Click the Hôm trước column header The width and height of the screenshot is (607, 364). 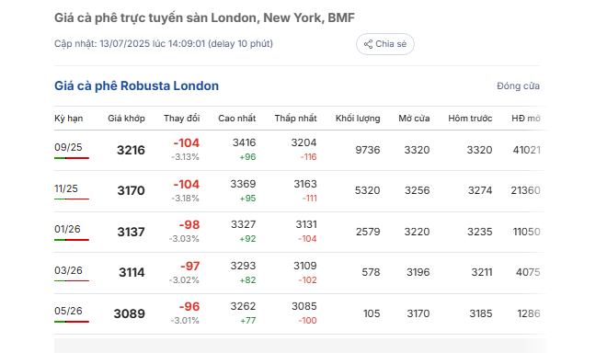[x=470, y=119]
